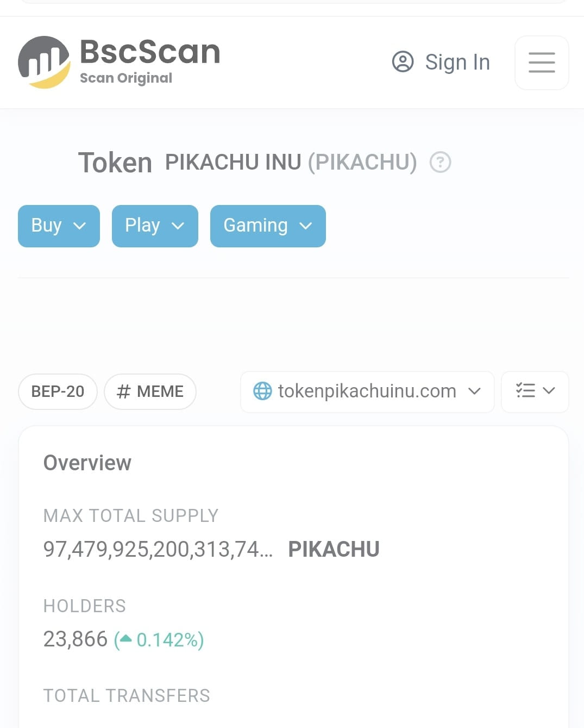Click the user profile icon beside Sign In
The height and width of the screenshot is (728, 584).
403,62
